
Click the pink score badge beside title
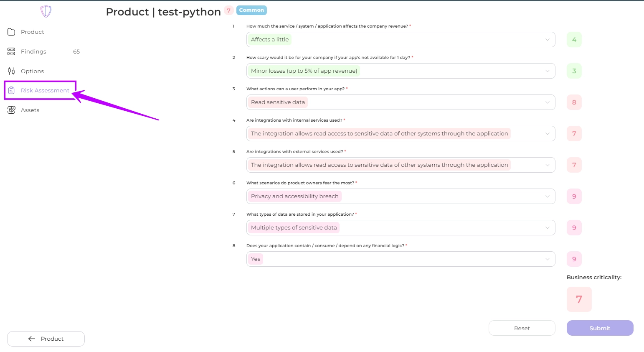tap(228, 10)
